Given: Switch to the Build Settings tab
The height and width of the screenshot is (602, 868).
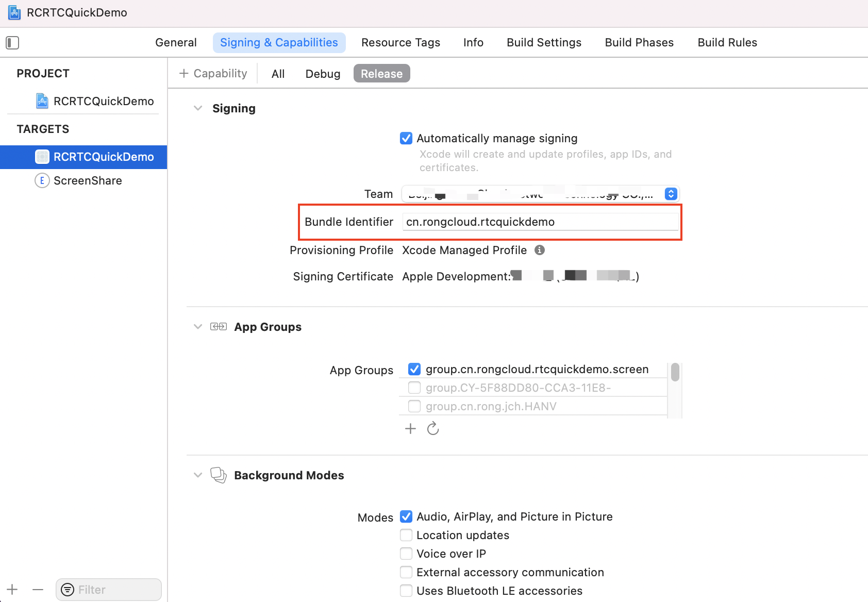Looking at the screenshot, I should click(x=544, y=43).
